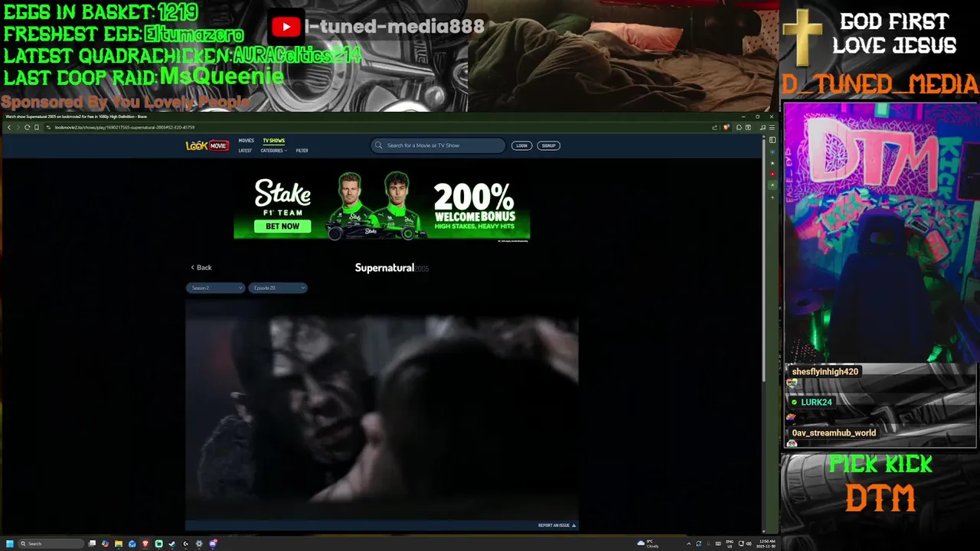Open Task View on taskbar
980x551 pixels.
92,543
